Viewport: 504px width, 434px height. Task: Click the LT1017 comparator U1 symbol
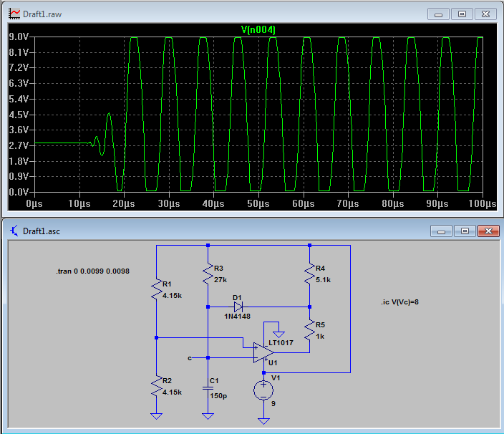(x=263, y=352)
